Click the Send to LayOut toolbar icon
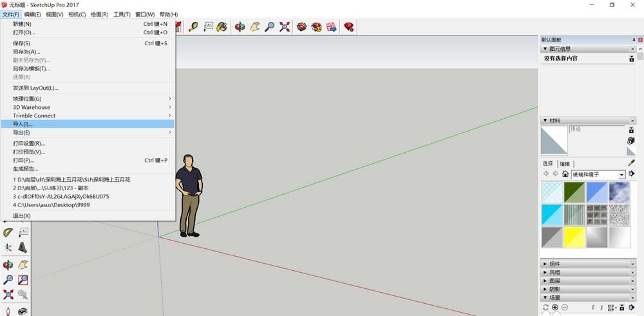Image resolution: width=644 pixels, height=316 pixels. [x=332, y=26]
